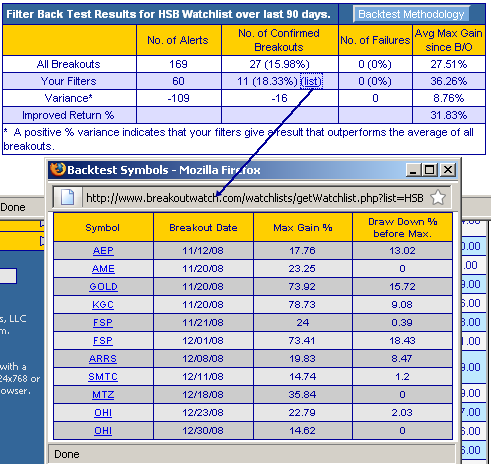This screenshot has width=491, height=464.
Task: Click the Breakout Date column header
Action: [x=203, y=228]
